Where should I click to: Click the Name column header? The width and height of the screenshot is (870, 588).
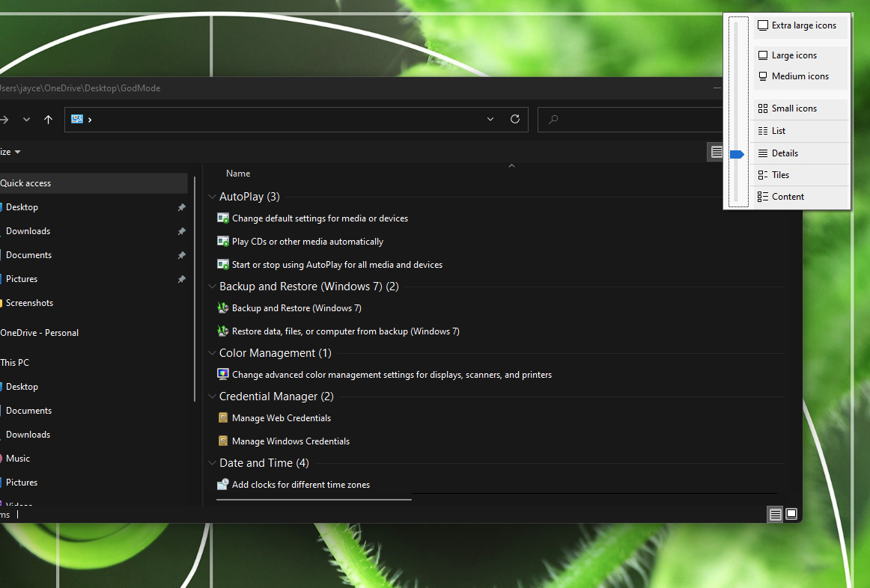click(x=238, y=174)
